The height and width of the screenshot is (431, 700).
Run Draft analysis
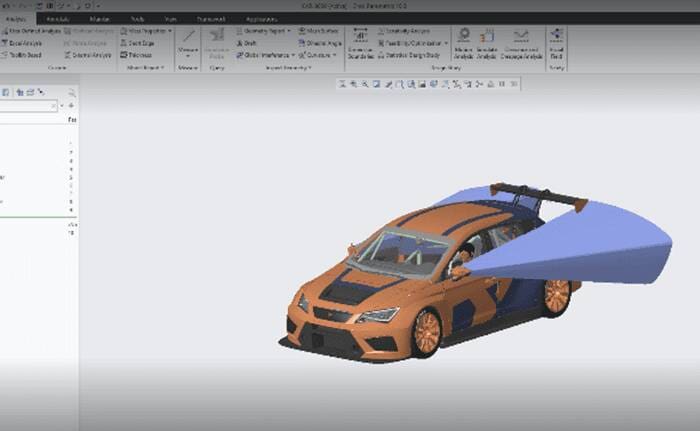(246, 43)
